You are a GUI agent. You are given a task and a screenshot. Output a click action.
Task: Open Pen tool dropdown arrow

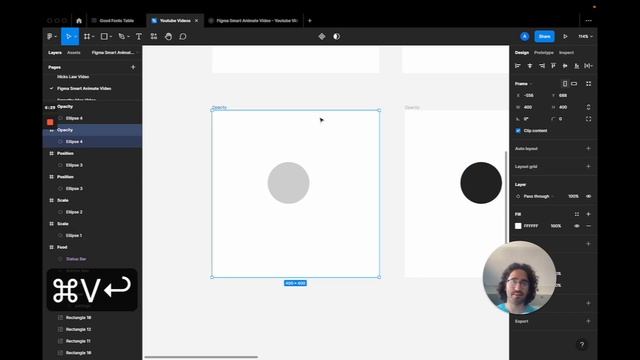click(x=128, y=37)
